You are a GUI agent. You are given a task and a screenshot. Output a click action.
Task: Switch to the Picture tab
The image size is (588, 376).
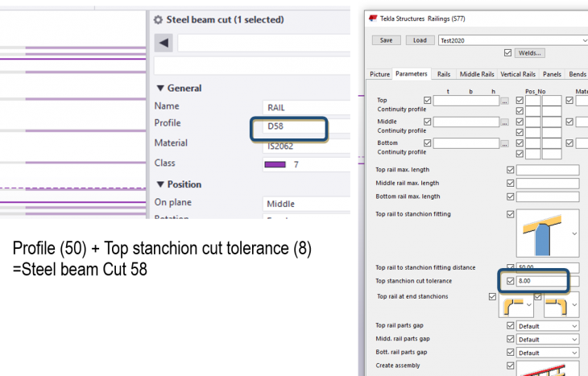tap(379, 74)
